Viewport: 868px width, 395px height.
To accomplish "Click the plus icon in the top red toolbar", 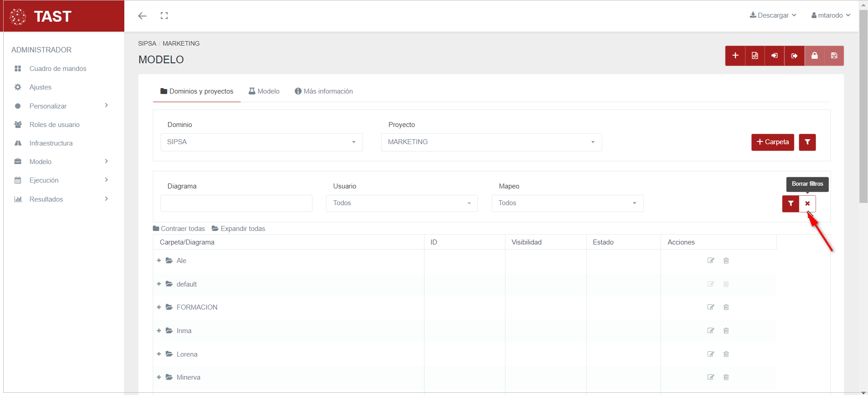I will pos(735,56).
